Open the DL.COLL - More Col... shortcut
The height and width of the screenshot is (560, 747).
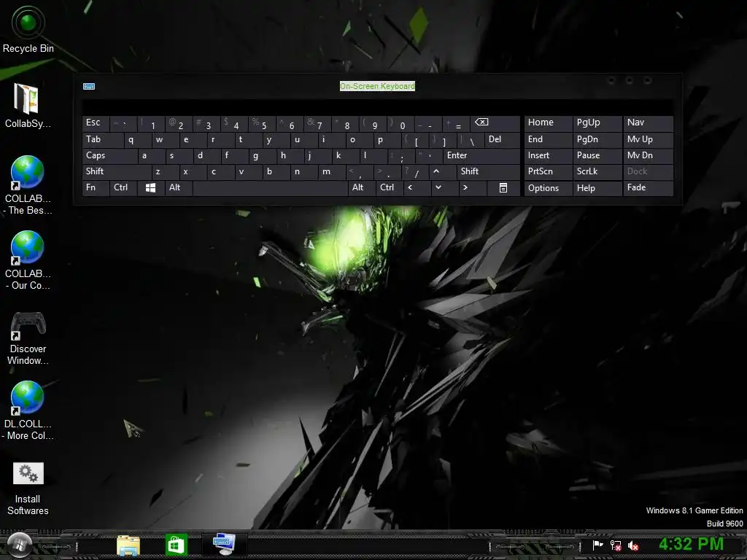(x=28, y=411)
